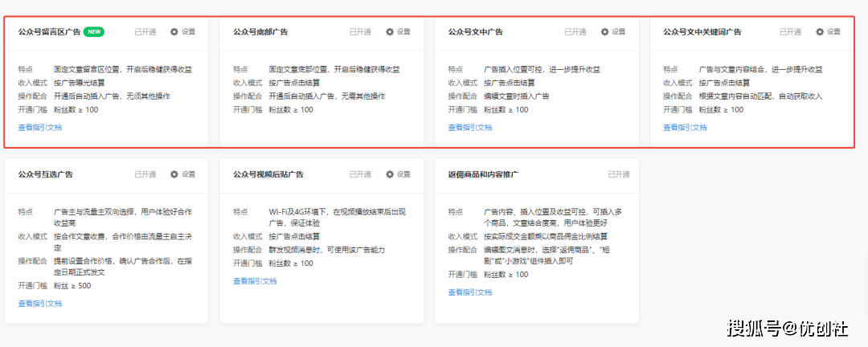Click 文档 link under 返佣商品和内容推广
868x347 pixels.
[485, 292]
